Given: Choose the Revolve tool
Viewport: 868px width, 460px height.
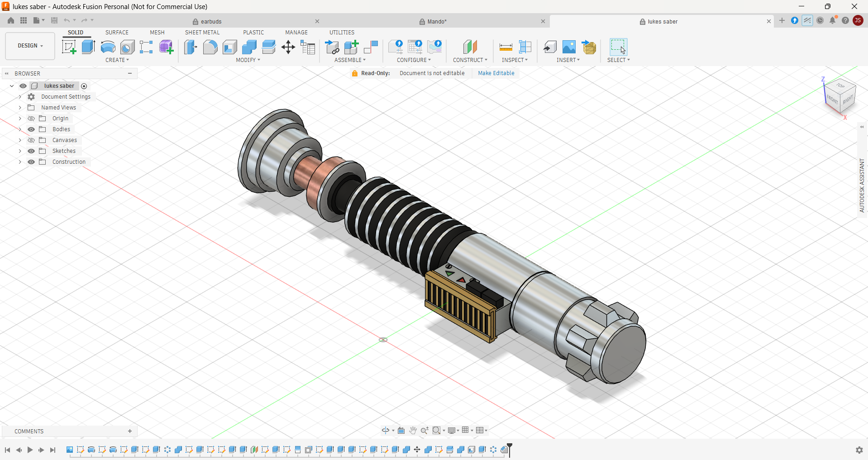Looking at the screenshot, I should click(x=108, y=47).
